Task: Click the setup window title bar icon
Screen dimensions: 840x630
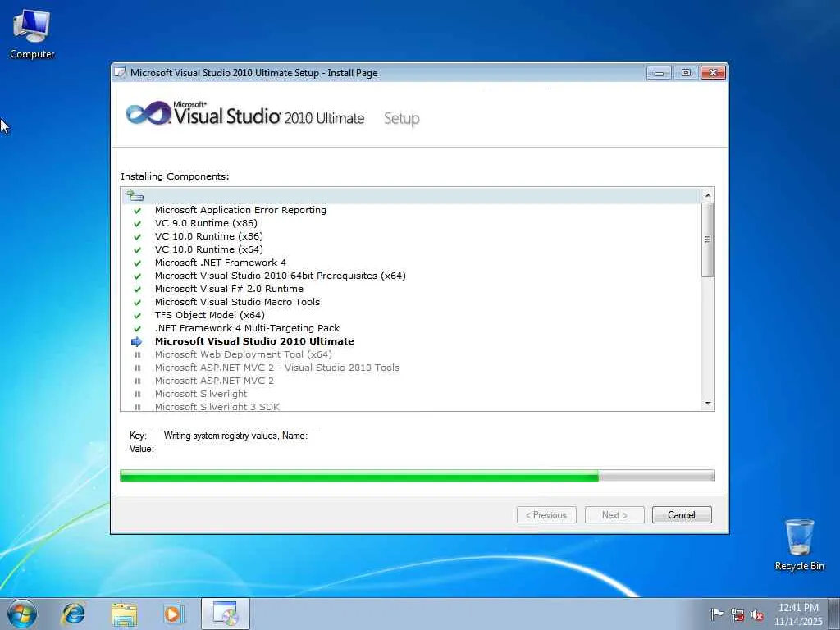Action: [121, 73]
